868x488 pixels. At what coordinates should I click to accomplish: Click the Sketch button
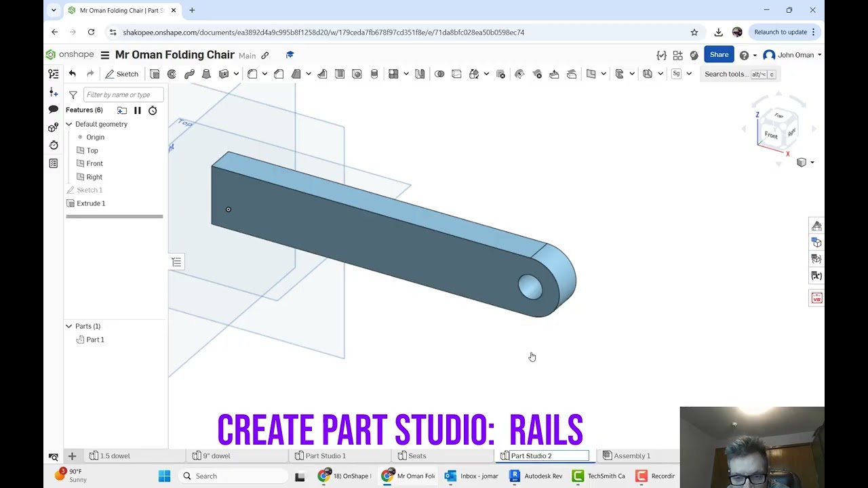122,74
